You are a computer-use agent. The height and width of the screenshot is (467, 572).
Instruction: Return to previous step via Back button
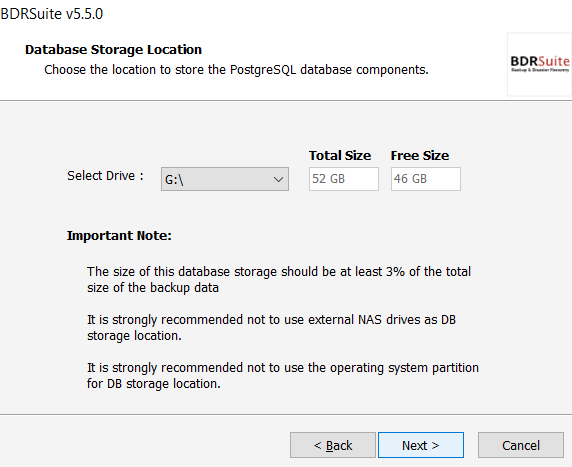point(333,445)
